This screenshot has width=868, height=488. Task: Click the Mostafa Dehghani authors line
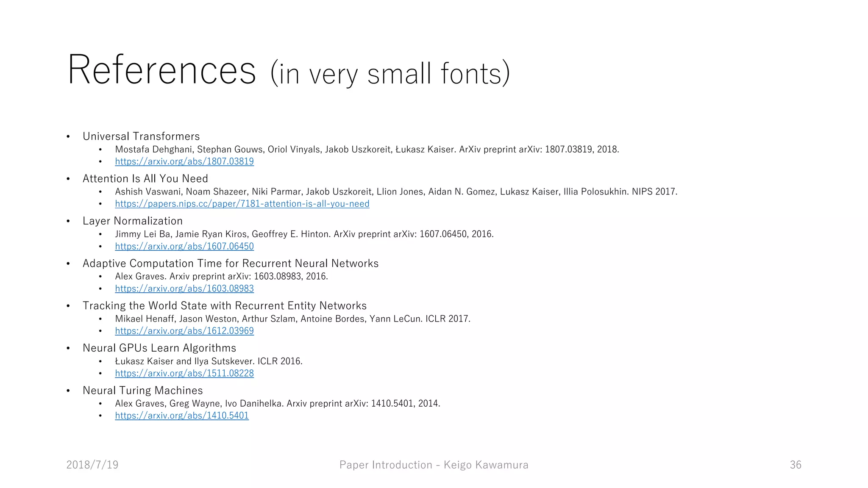pyautogui.click(x=367, y=150)
